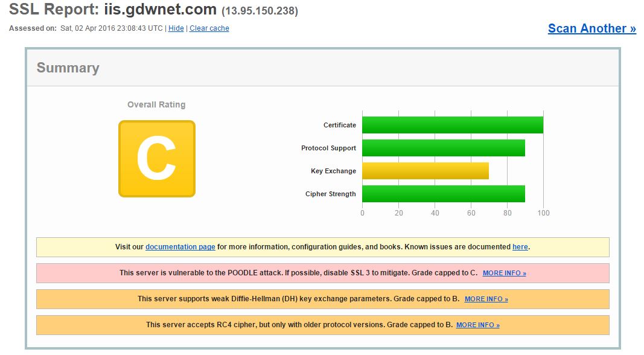Click the Protocol Support chart label
Viewport: 644px width, 355px height.
328,148
